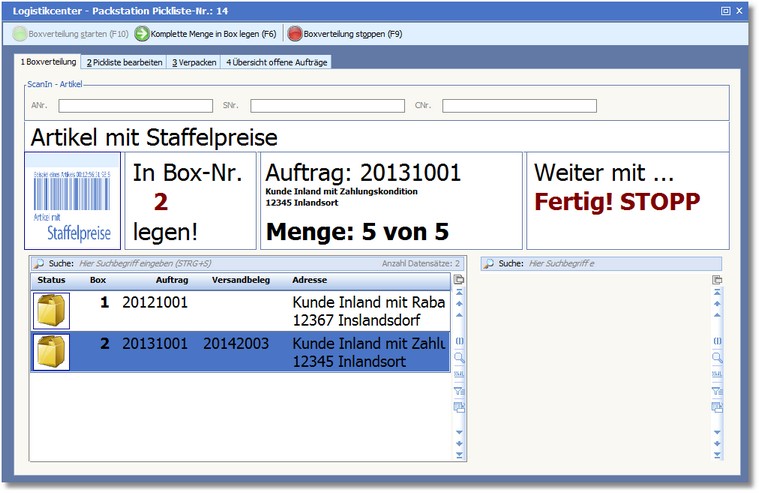This screenshot has width=759, height=493.
Task: Select the Boxverteilung tab
Action: [x=48, y=62]
